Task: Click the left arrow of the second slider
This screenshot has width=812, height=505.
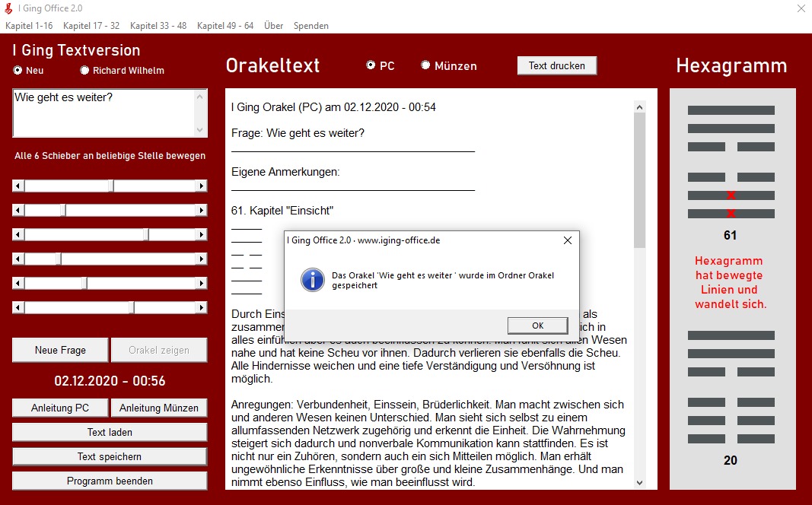Action: pyautogui.click(x=18, y=210)
